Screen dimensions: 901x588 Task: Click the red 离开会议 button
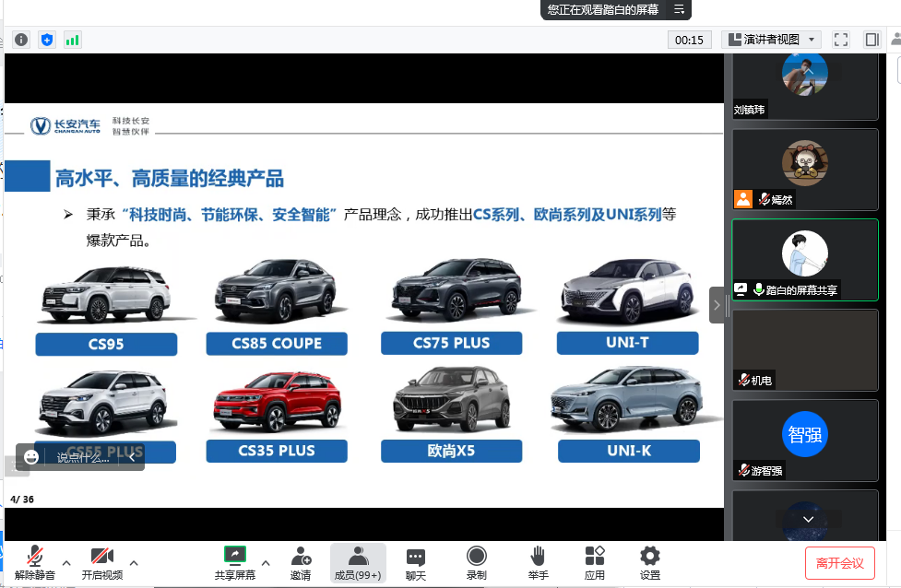pos(839,563)
